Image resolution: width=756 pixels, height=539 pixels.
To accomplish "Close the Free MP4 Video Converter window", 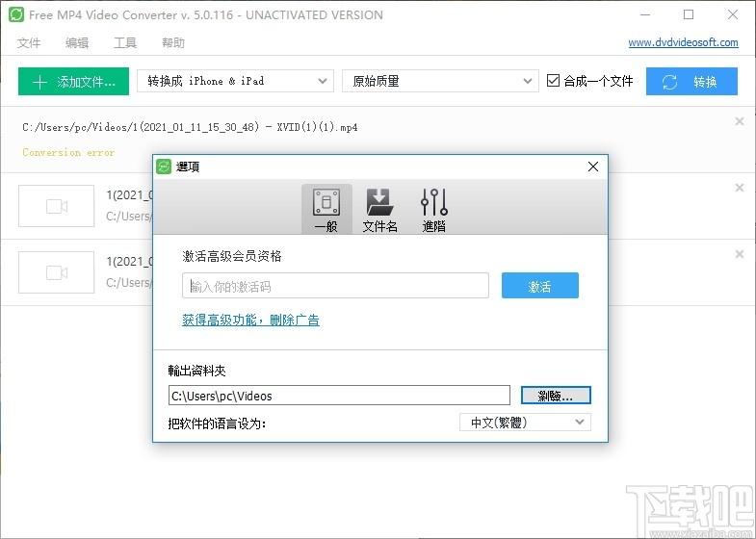I will [x=732, y=14].
